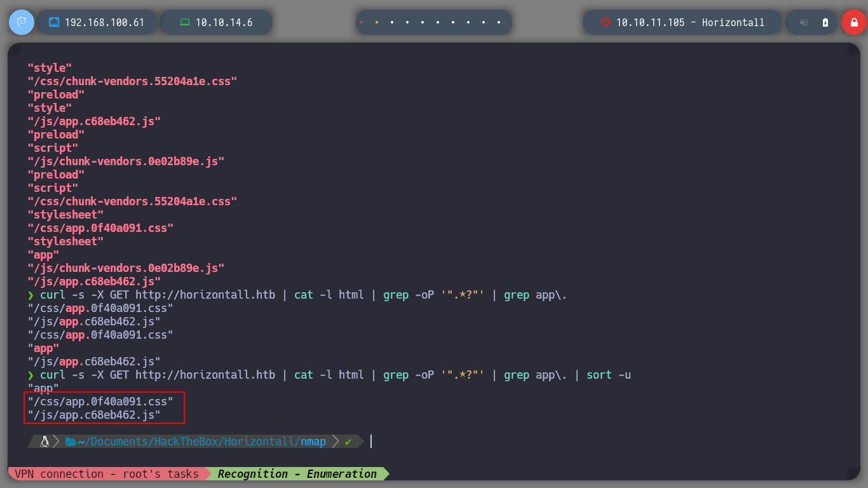Click the blue folder icon in prompt
868x488 pixels.
[71, 442]
